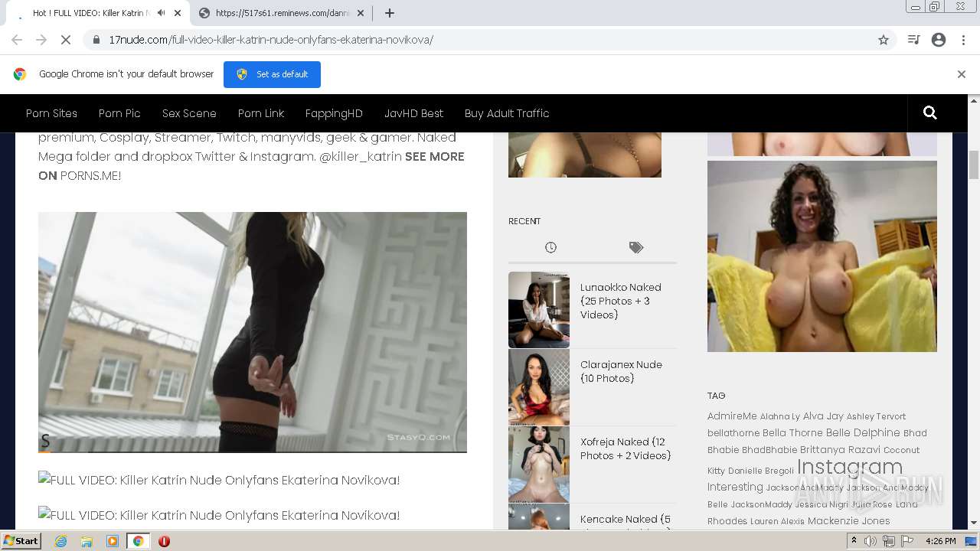Open the FappingHD menu item
Image resolution: width=980 pixels, height=551 pixels.
[334, 113]
